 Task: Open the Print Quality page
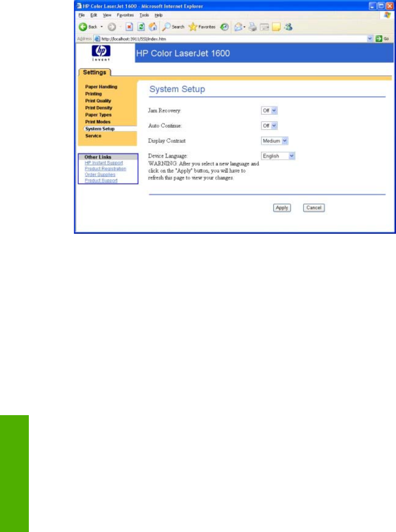[98, 101]
